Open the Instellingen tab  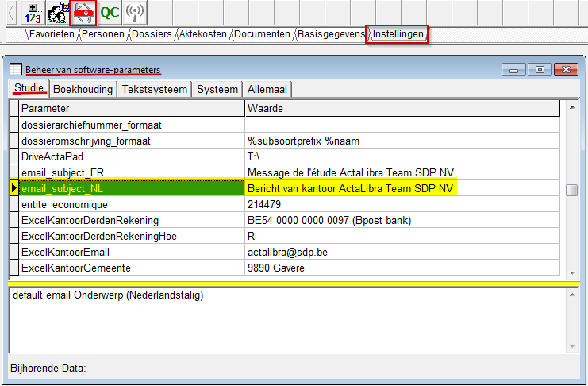tap(398, 34)
